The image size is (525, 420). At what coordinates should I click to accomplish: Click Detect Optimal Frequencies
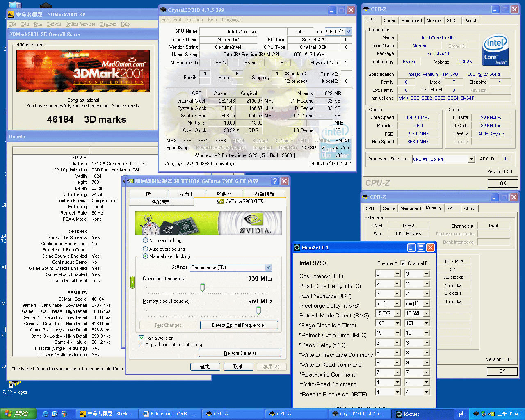(239, 325)
